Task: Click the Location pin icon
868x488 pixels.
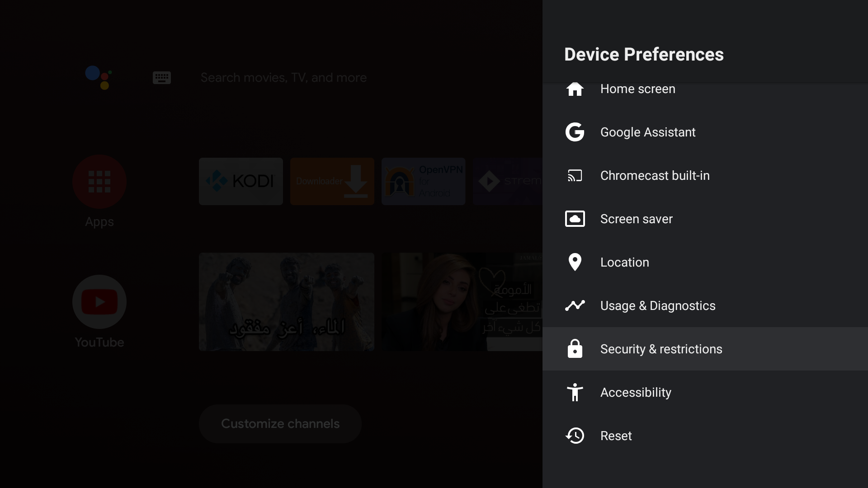Action: [x=575, y=262]
